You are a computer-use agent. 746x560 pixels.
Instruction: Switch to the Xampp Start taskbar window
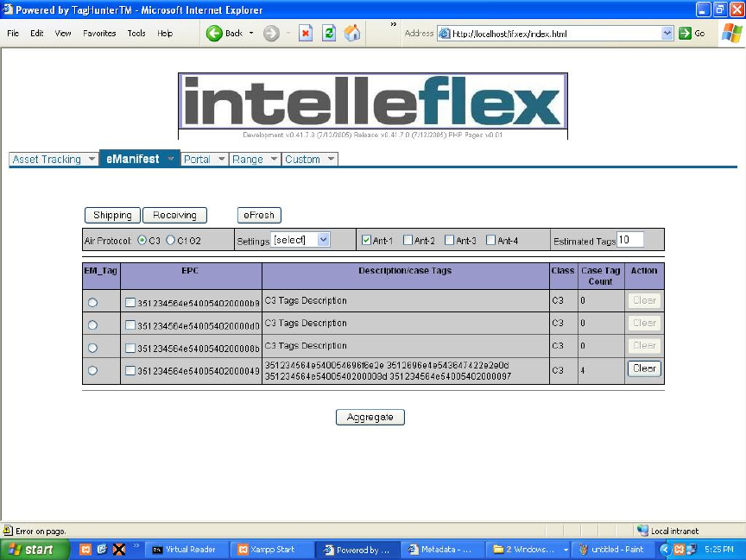272,550
